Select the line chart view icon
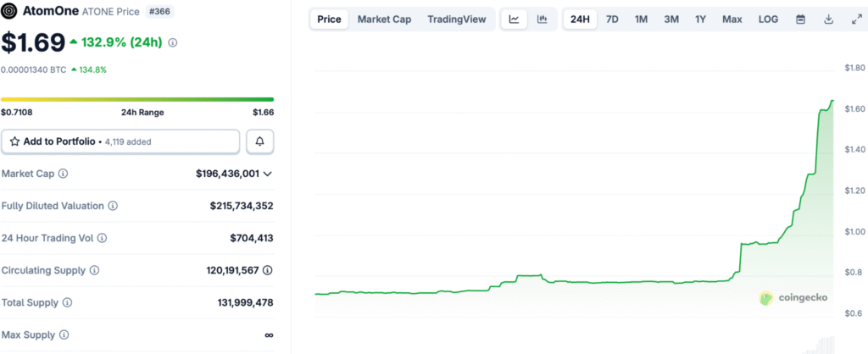This screenshot has height=354, width=868. (x=514, y=19)
